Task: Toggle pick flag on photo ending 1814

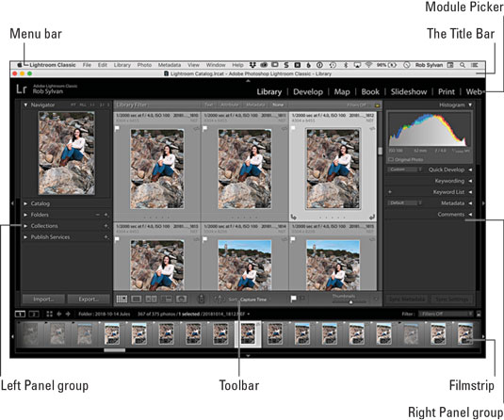Action: pos(204,239)
